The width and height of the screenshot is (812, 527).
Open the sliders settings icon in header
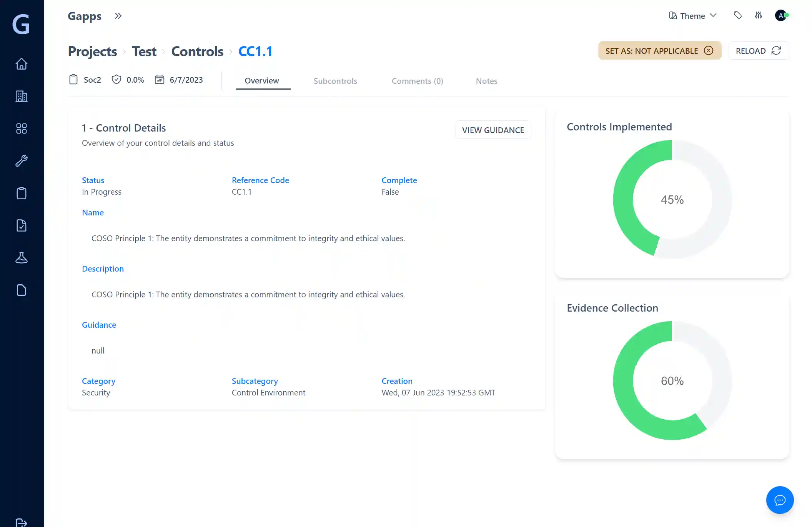tap(759, 15)
